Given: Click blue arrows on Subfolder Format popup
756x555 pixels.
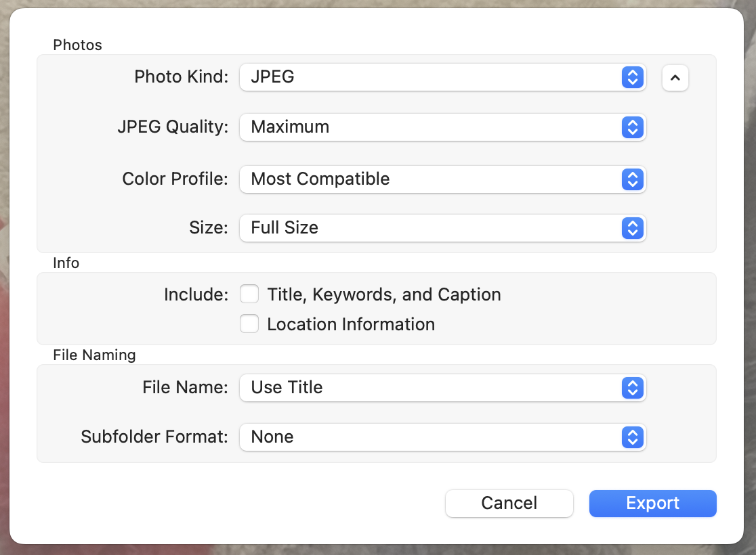Looking at the screenshot, I should (x=631, y=437).
